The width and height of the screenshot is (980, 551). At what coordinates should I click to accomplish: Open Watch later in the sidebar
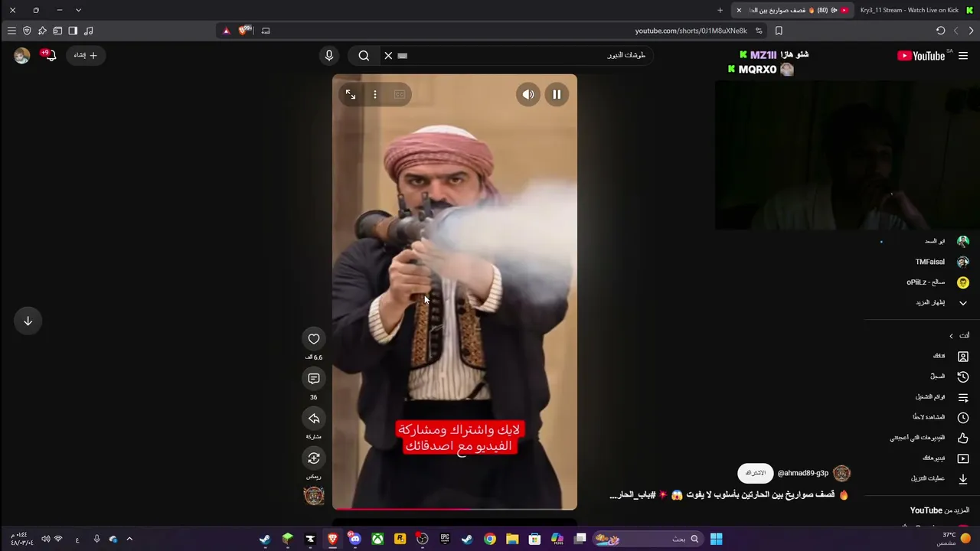pos(939,417)
